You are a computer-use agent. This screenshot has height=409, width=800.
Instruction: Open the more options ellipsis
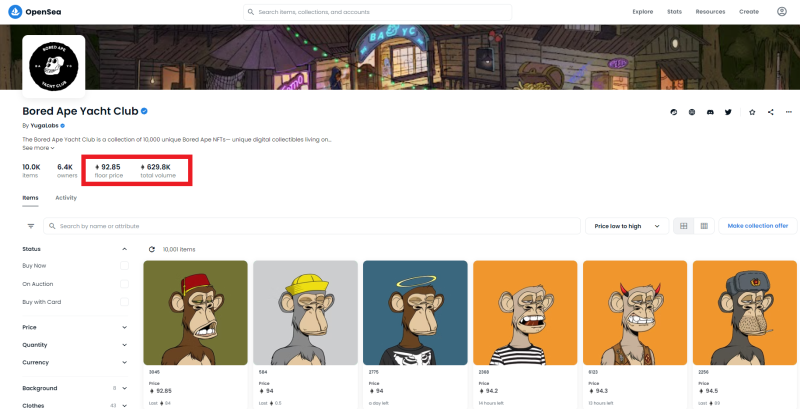[x=789, y=112]
